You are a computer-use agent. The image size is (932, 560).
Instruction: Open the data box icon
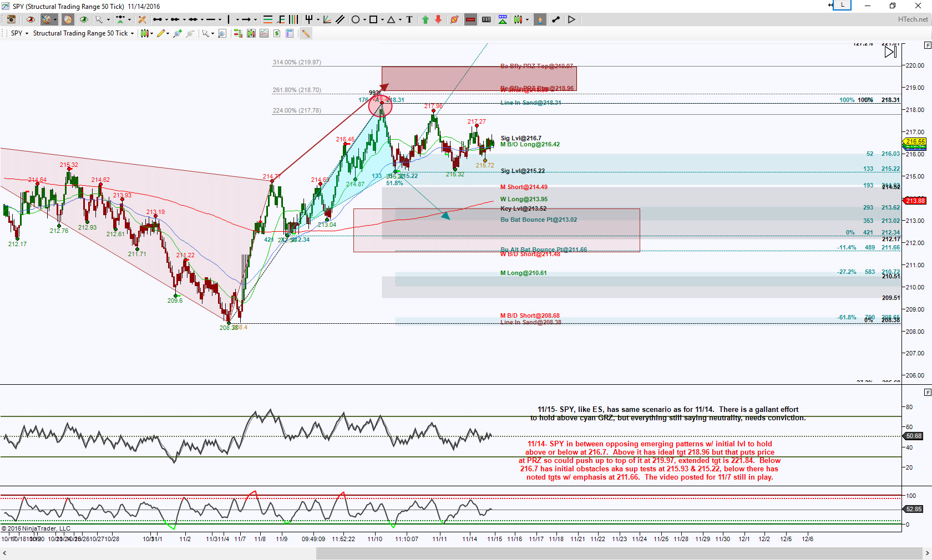pyautogui.click(x=290, y=33)
